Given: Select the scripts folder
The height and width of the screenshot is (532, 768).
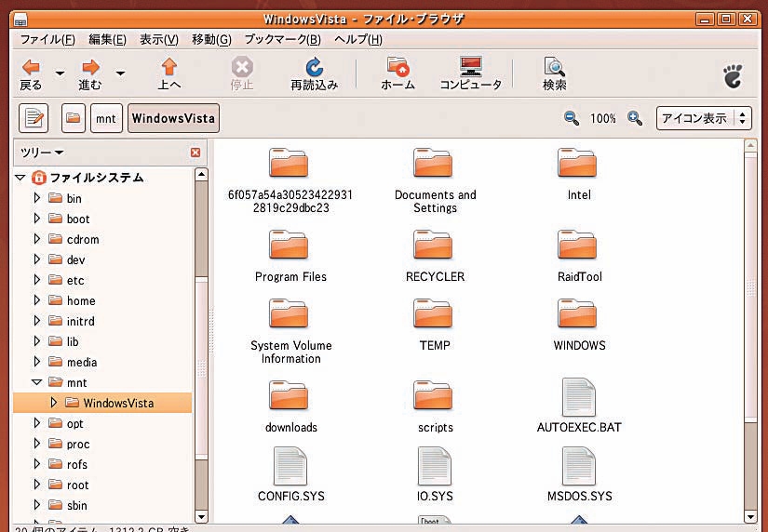Looking at the screenshot, I should point(435,407).
